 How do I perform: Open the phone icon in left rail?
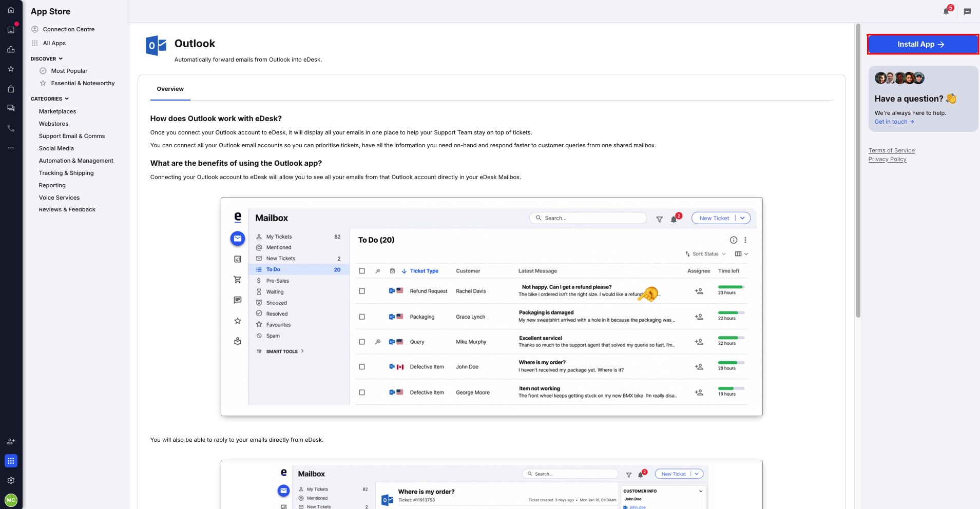11,128
